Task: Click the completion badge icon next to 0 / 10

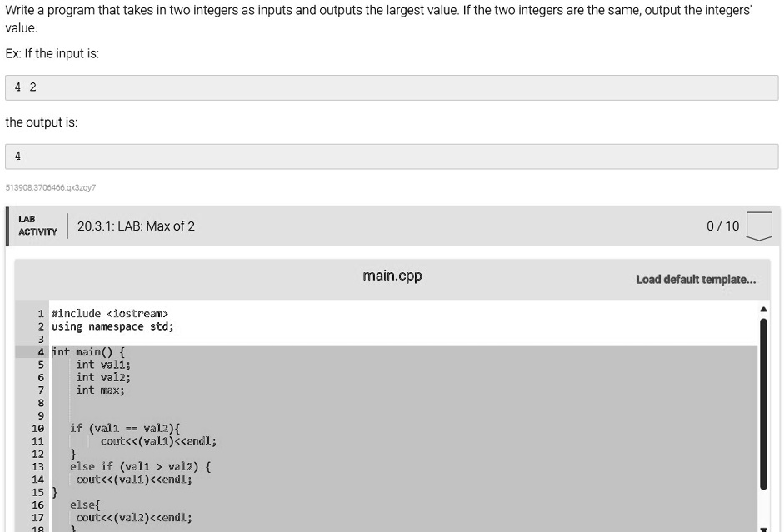Action: tap(759, 226)
